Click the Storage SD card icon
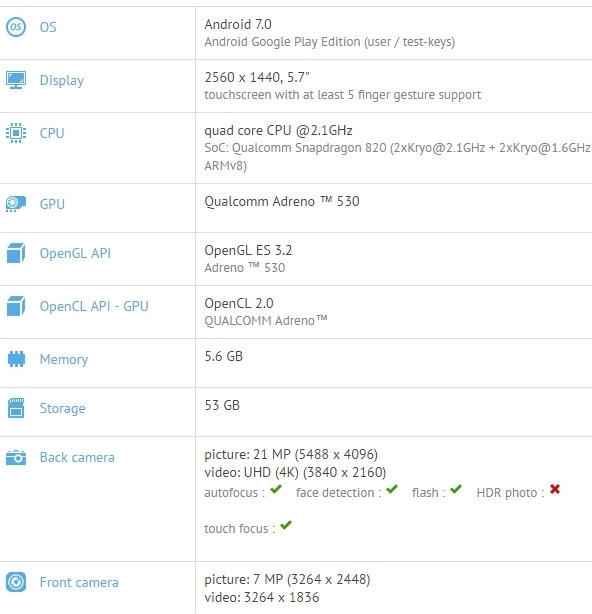The image size is (592, 614). 16,408
